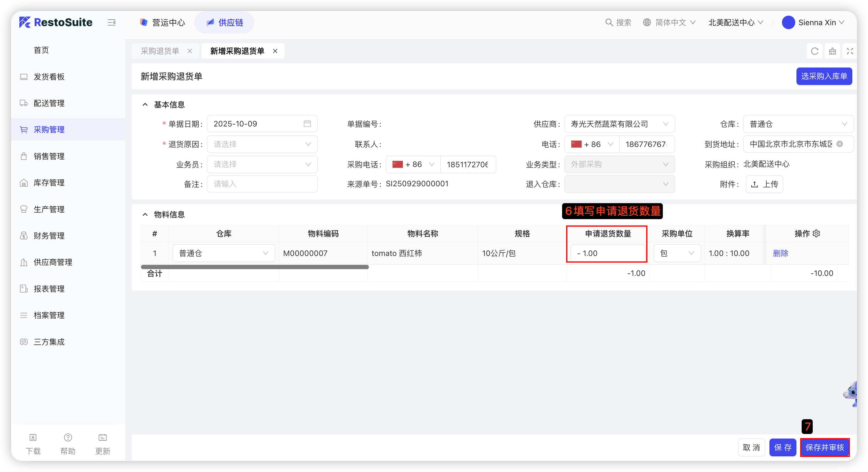The image size is (868, 472).
Task: Click the 帮助 help icon
Action: [x=68, y=437]
